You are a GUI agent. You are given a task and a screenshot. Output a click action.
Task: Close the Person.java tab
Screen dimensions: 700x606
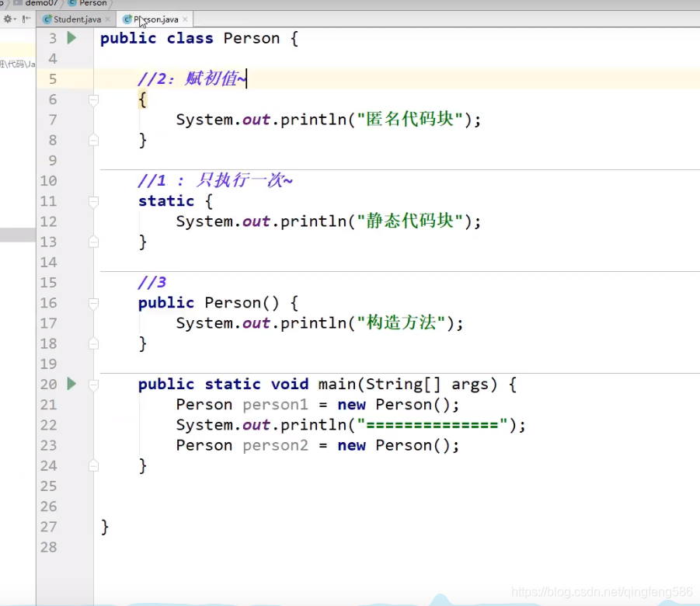pos(185,19)
